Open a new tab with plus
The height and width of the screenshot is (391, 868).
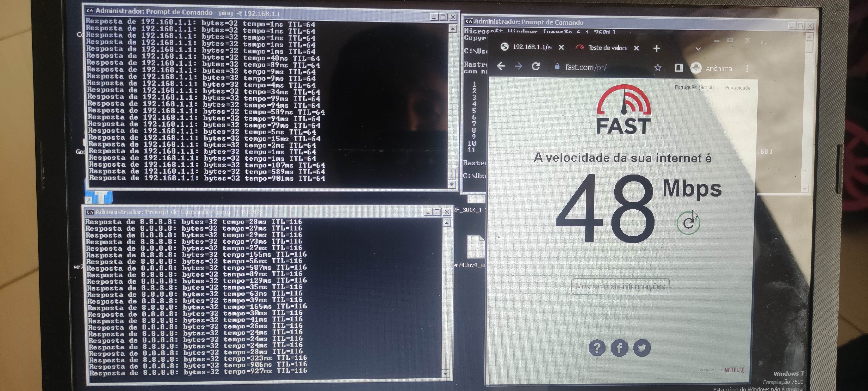[656, 48]
